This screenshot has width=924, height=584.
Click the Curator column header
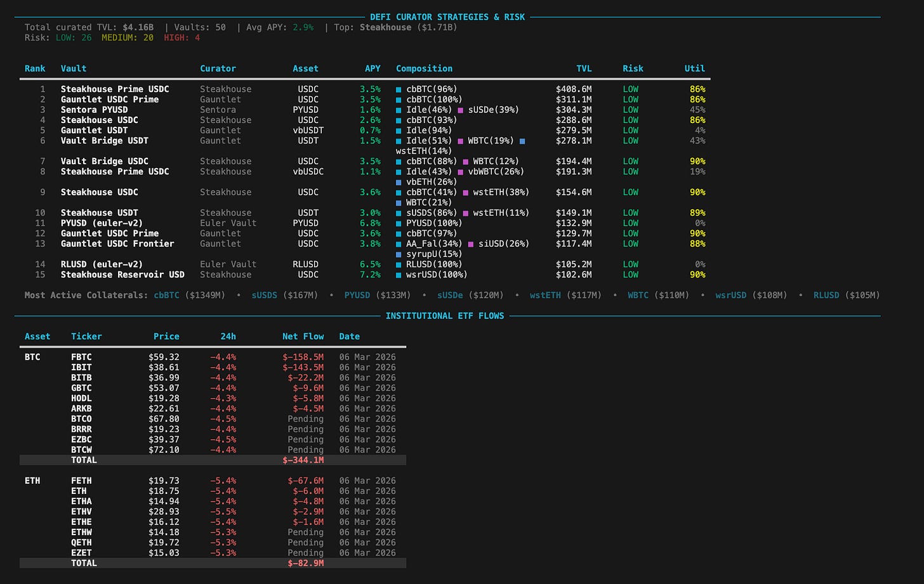tap(218, 68)
